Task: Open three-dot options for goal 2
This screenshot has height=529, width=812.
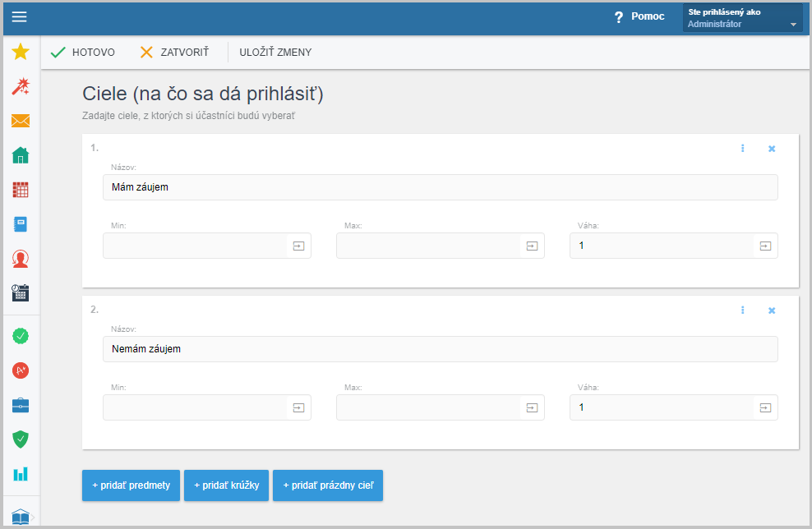Action: 743,310
